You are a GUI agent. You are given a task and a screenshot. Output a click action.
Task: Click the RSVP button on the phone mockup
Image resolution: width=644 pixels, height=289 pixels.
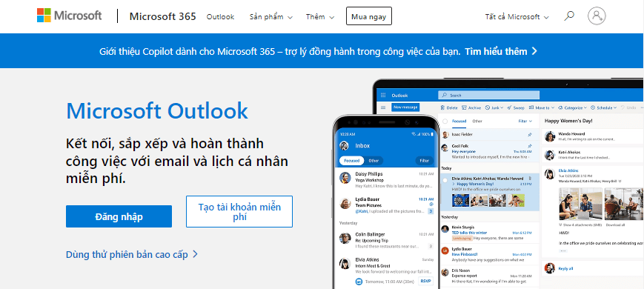pos(425,281)
